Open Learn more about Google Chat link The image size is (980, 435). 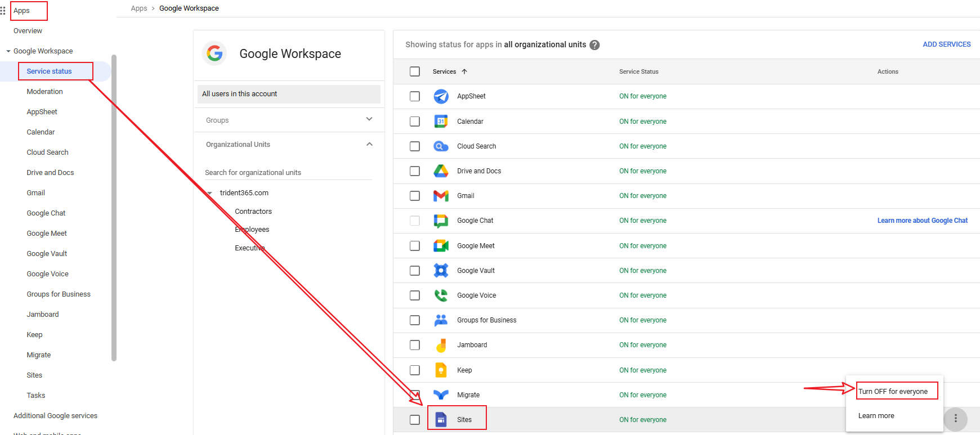point(922,221)
